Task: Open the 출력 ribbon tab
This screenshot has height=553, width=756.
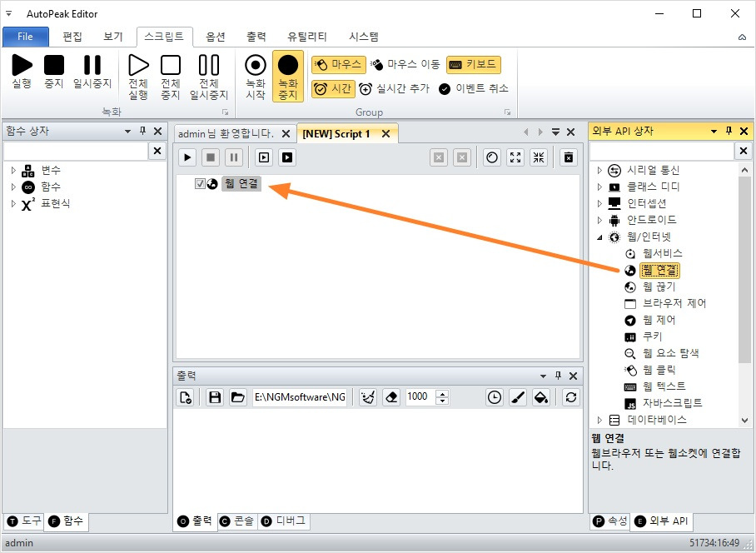Action: 256,37
